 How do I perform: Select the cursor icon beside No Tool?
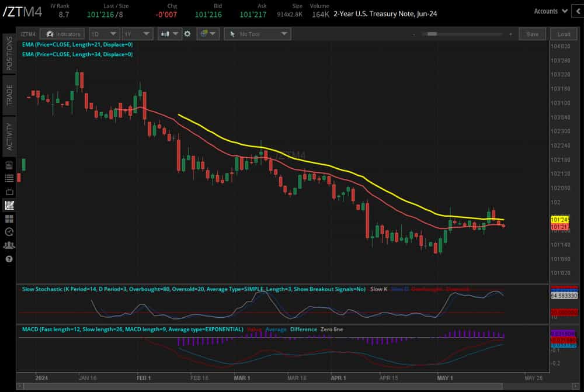click(x=233, y=33)
